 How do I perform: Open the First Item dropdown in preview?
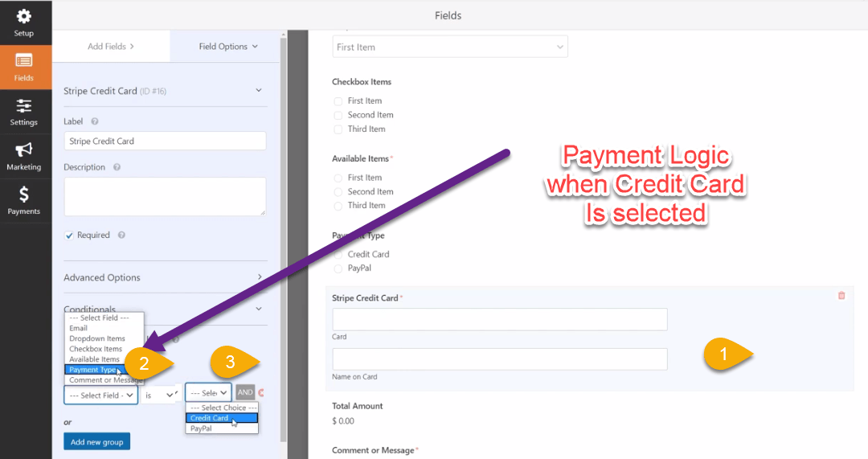pos(450,47)
